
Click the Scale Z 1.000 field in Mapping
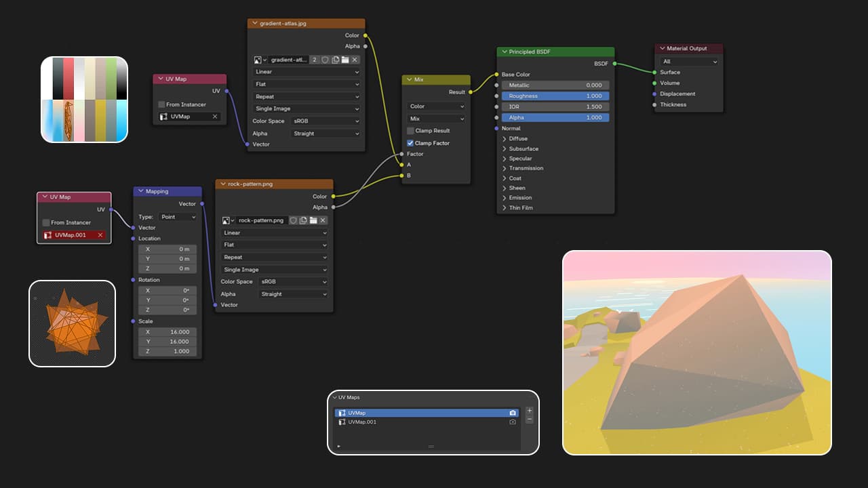[167, 352]
